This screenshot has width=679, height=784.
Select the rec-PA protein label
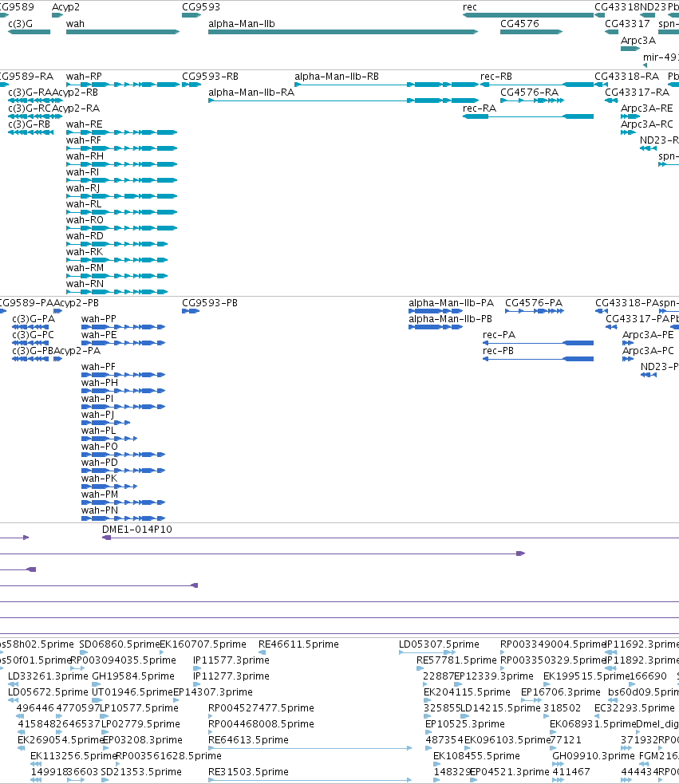click(x=499, y=335)
